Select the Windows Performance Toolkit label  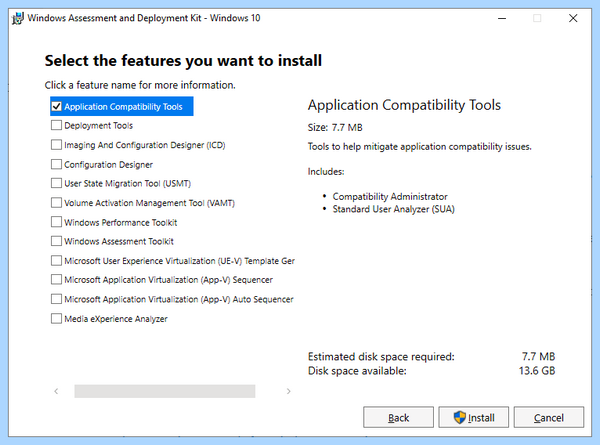pos(121,222)
